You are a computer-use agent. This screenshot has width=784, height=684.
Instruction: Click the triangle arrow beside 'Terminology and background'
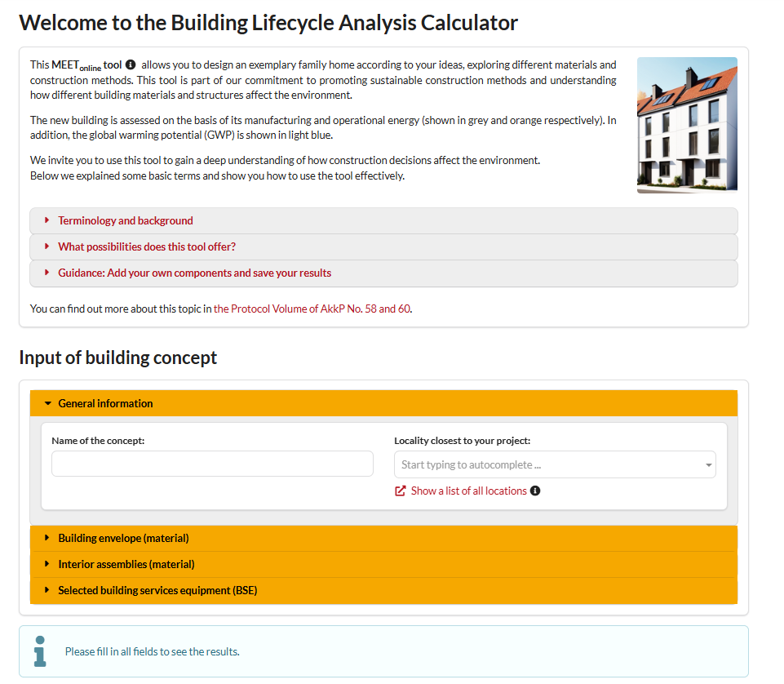coord(47,220)
